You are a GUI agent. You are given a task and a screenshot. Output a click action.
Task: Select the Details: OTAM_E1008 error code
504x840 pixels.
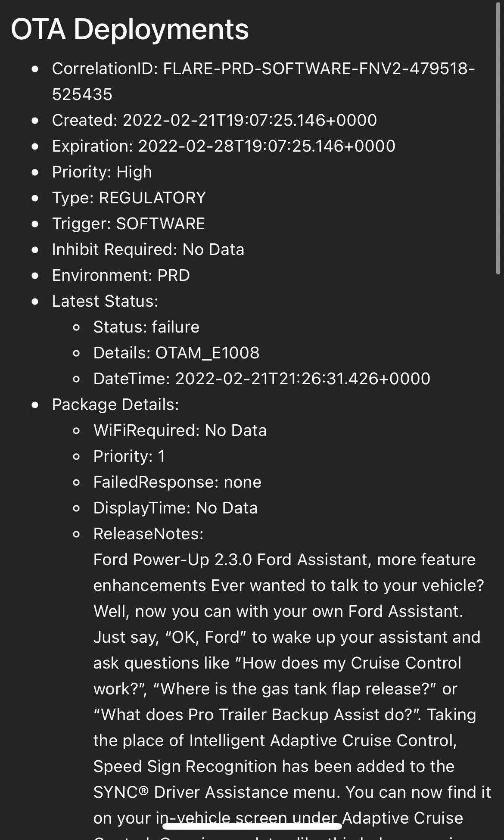pyautogui.click(x=176, y=353)
